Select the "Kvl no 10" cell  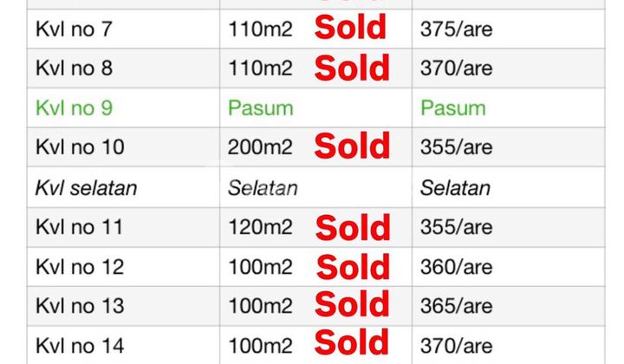[79, 147]
